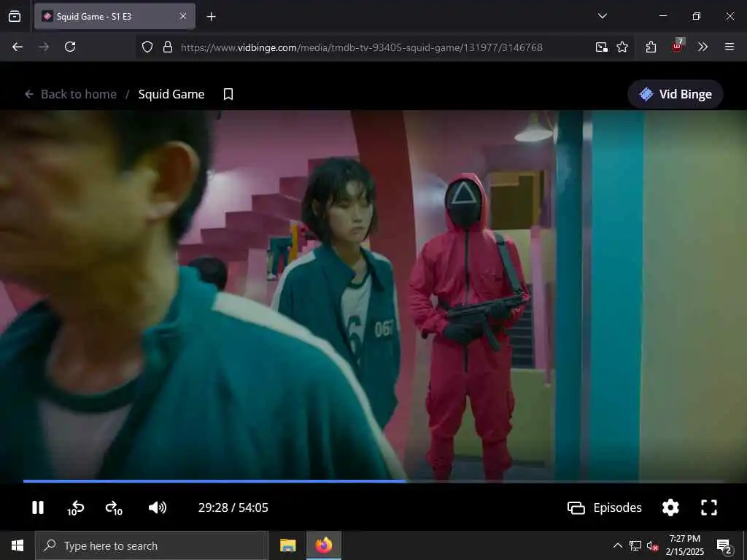Open tracking protection shield info

click(x=147, y=47)
